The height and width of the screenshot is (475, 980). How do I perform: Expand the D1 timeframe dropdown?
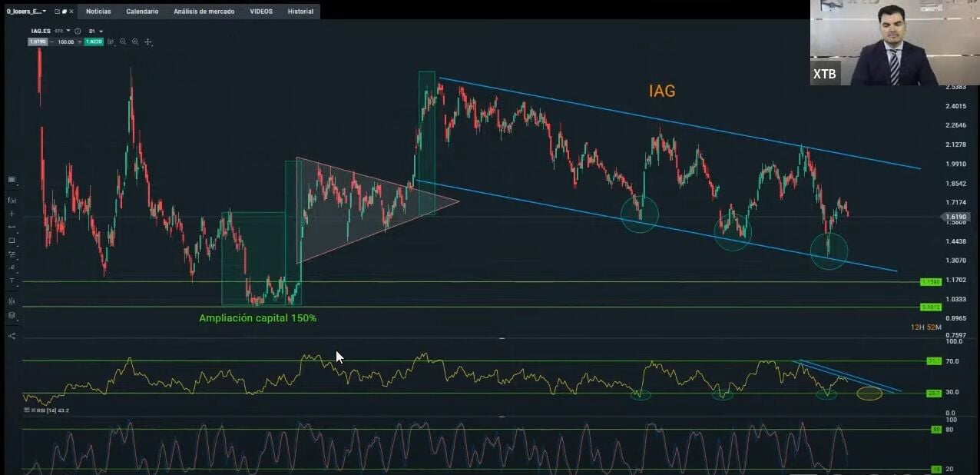(x=95, y=32)
